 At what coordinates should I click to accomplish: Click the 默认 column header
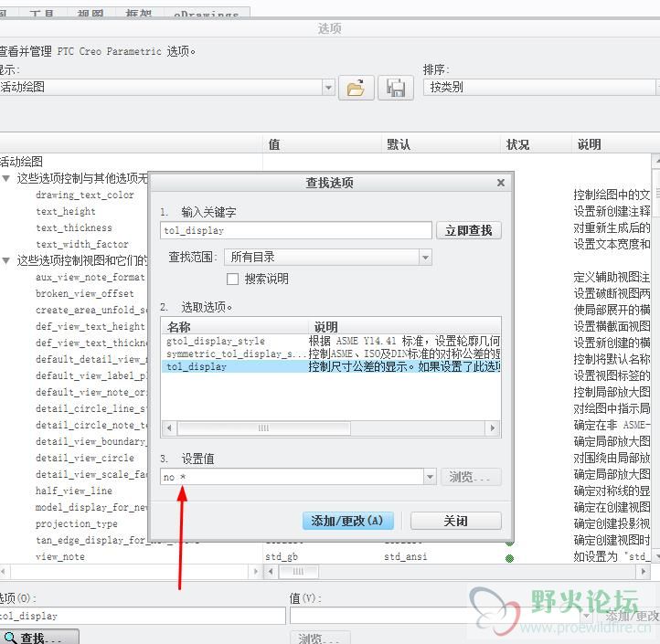click(441, 144)
